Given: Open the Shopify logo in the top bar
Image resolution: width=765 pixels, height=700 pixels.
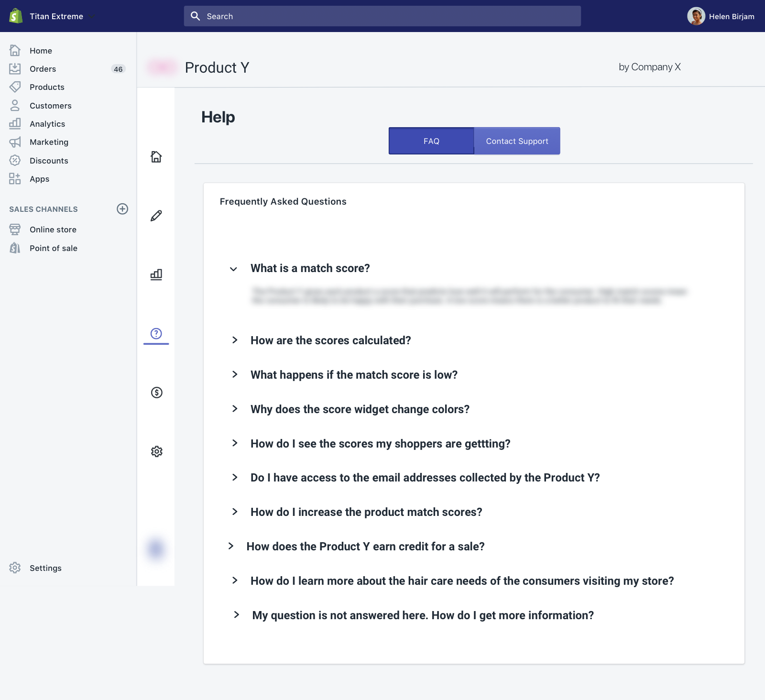Looking at the screenshot, I should pos(16,16).
